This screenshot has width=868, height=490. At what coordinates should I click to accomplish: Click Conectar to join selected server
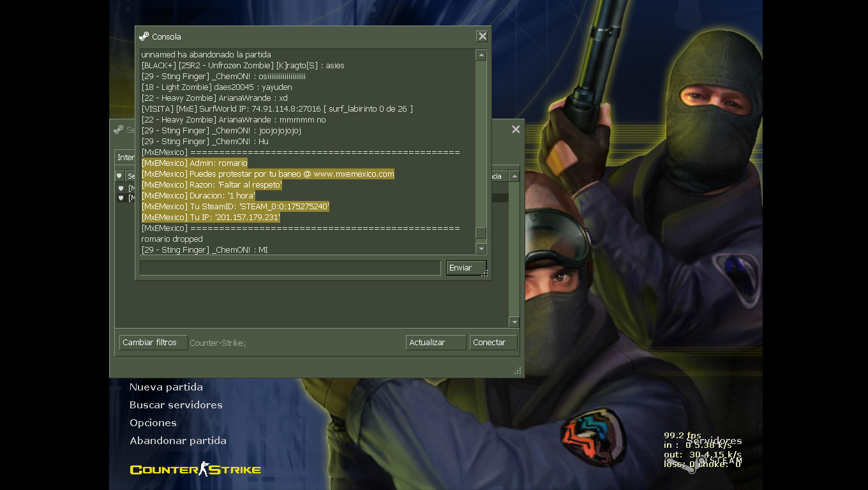point(493,343)
